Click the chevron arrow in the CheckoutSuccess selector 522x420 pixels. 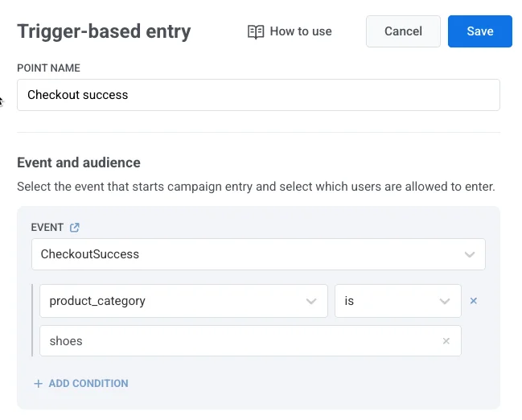pyautogui.click(x=470, y=254)
